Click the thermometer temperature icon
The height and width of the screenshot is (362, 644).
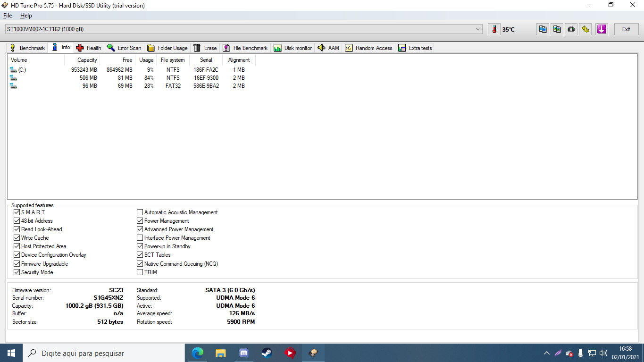click(x=494, y=29)
